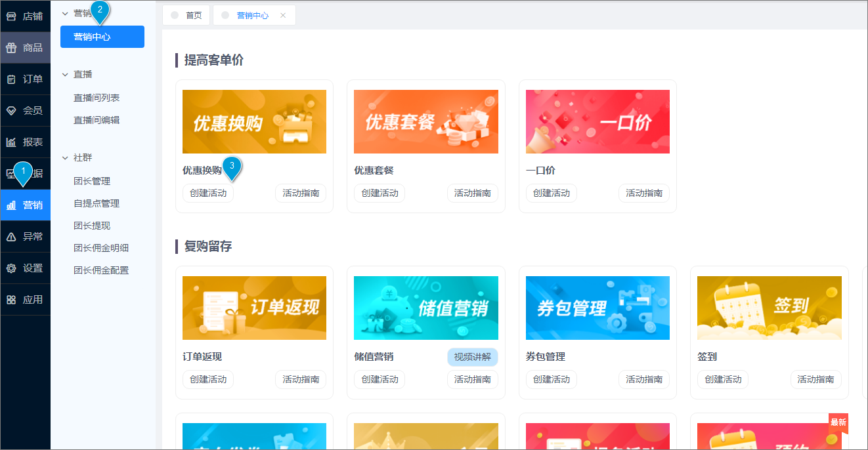This screenshot has height=450, width=868.
Task: Select 订单 in the main sidebar
Action: click(x=26, y=79)
